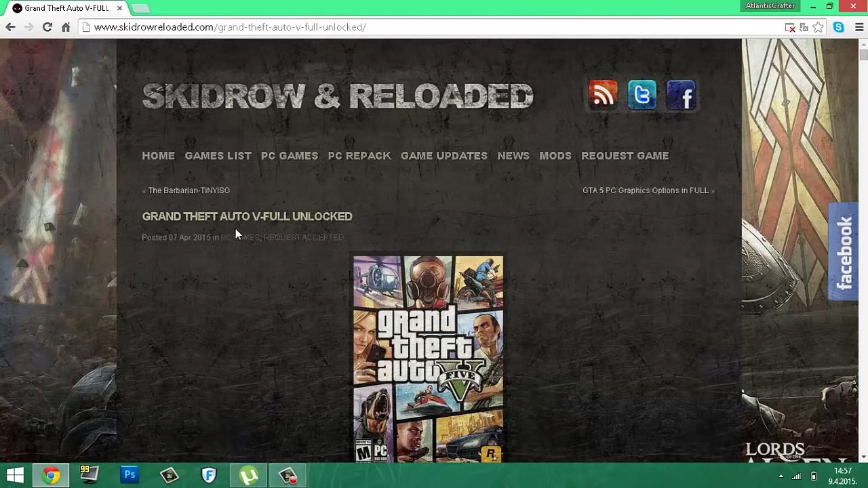Image resolution: width=868 pixels, height=488 pixels.
Task: Open the REQUEST GAME menu item
Action: pyautogui.click(x=625, y=156)
